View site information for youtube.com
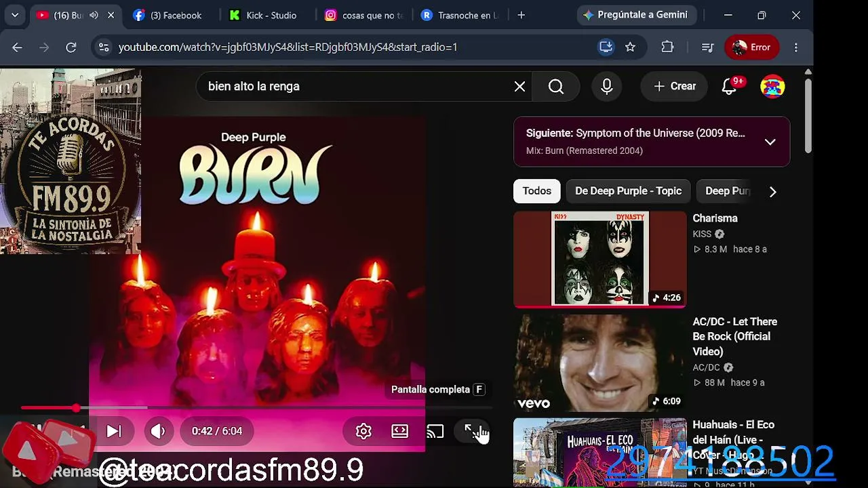 pos(103,47)
